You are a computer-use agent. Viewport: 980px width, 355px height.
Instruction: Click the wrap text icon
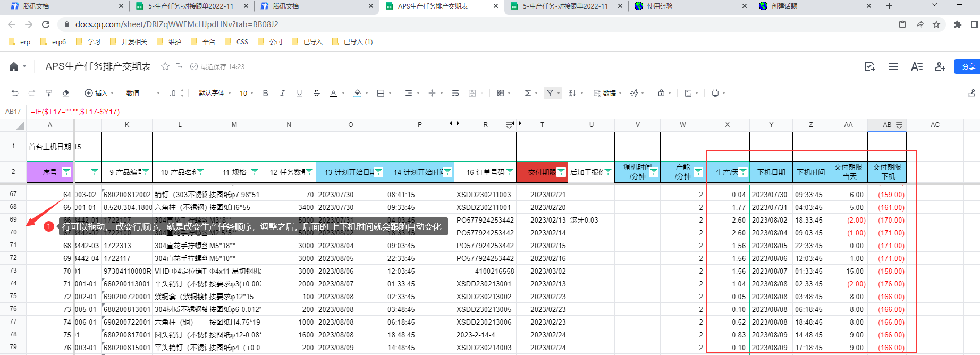(455, 93)
